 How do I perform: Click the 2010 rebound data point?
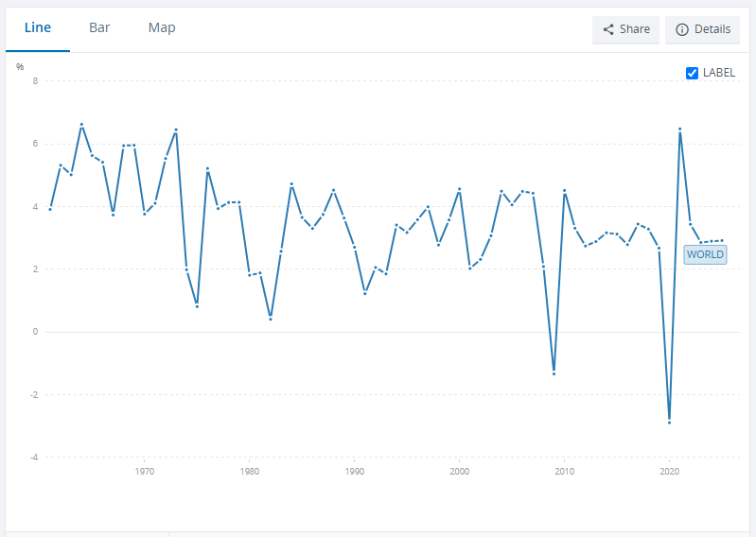click(565, 191)
